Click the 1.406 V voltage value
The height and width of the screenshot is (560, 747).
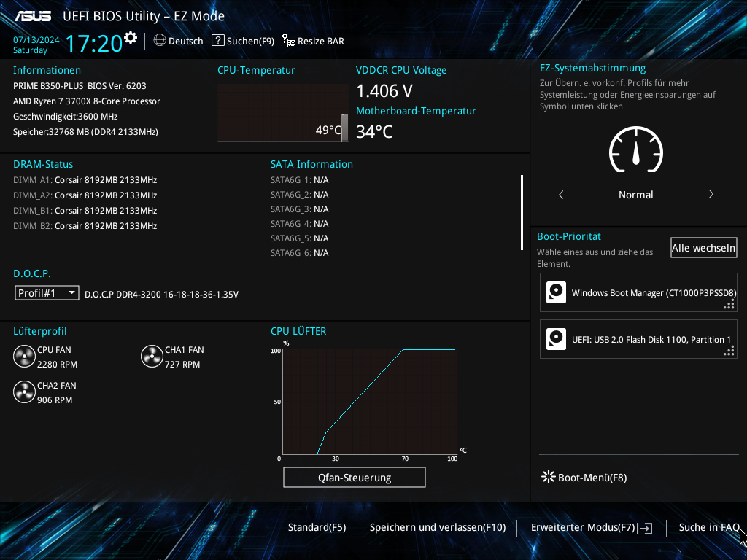(384, 90)
